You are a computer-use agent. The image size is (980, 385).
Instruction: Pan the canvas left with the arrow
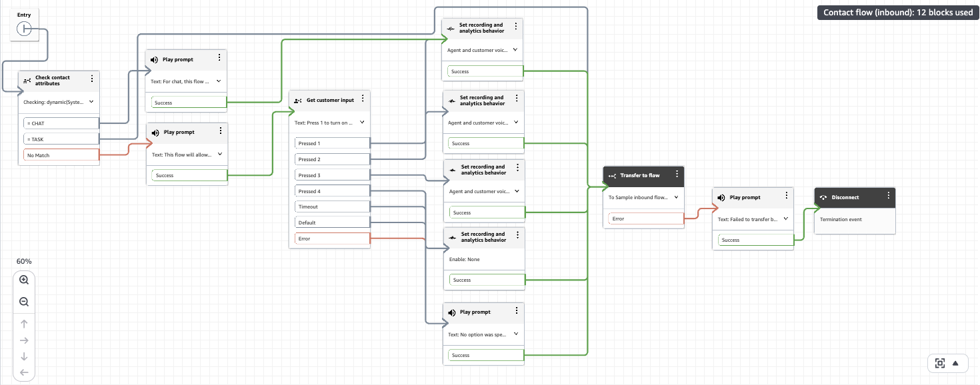24,372
